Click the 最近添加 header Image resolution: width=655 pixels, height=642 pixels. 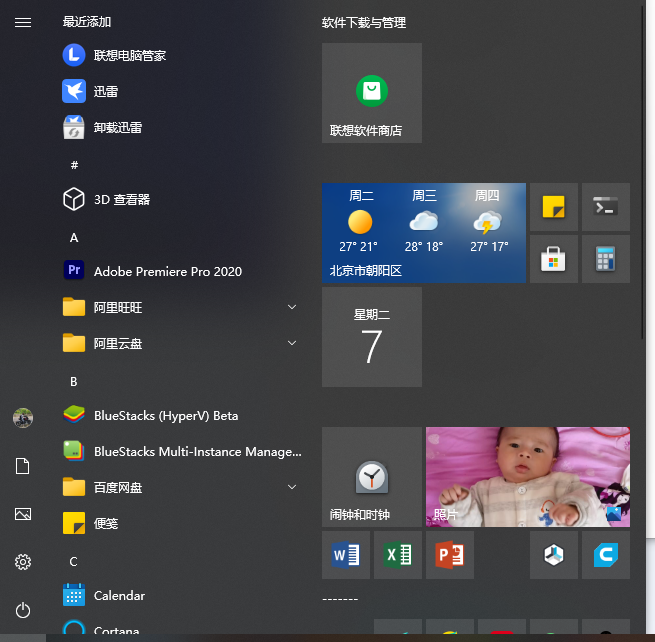[87, 22]
